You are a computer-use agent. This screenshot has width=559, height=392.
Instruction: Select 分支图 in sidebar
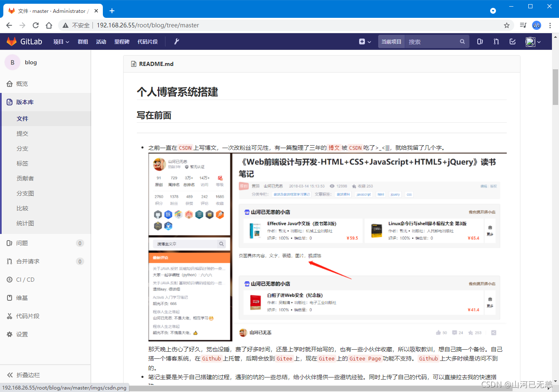[x=45, y=193]
